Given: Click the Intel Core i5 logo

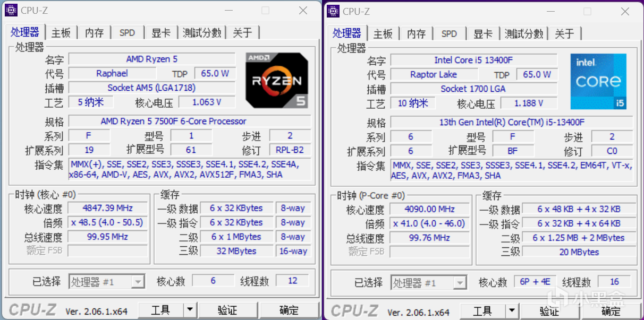Looking at the screenshot, I should [x=598, y=81].
